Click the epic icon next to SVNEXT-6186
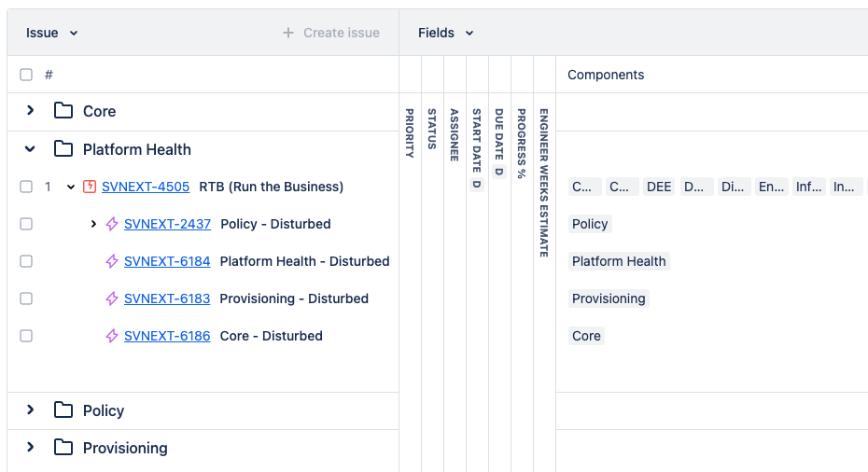Viewport: 868px width, 472px height. coord(112,336)
